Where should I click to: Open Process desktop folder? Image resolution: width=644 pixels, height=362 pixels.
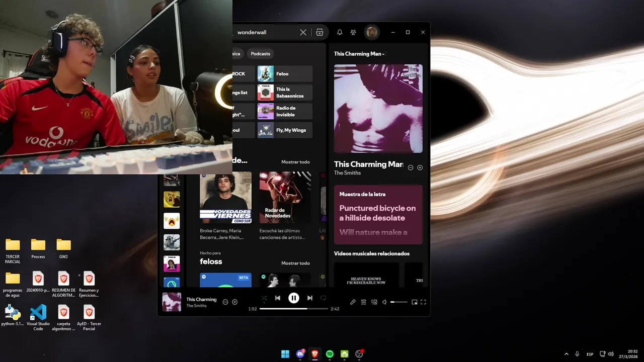[38, 249]
